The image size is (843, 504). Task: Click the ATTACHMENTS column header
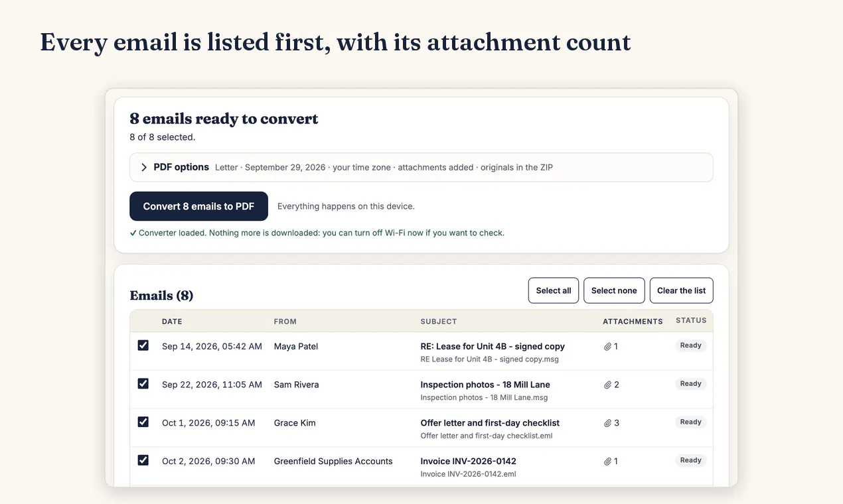tap(633, 322)
